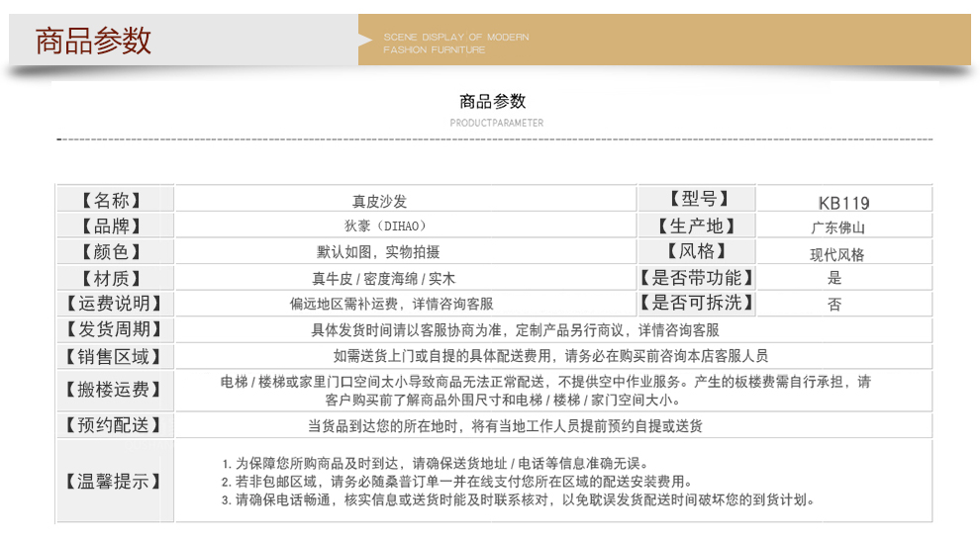Viewport: 980px width, 541px height.
Task: Select tip 2 若非包邮区域
Action: (457, 482)
